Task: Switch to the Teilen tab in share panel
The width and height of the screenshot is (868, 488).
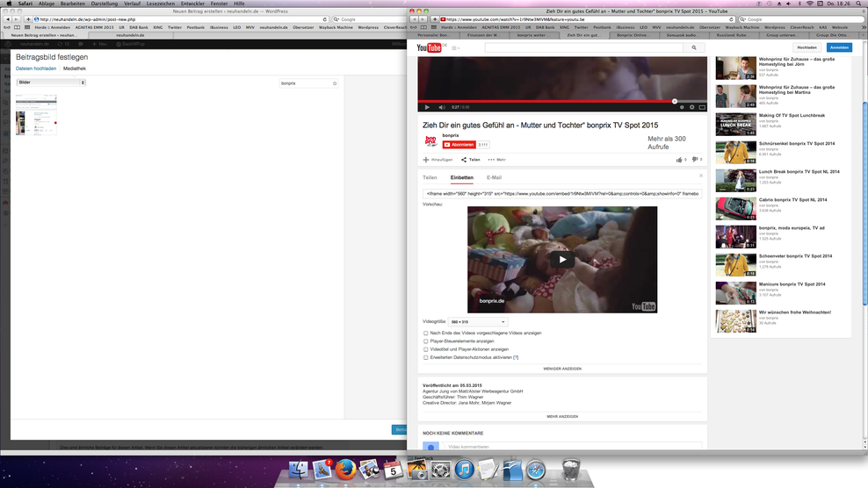Action: tap(430, 177)
